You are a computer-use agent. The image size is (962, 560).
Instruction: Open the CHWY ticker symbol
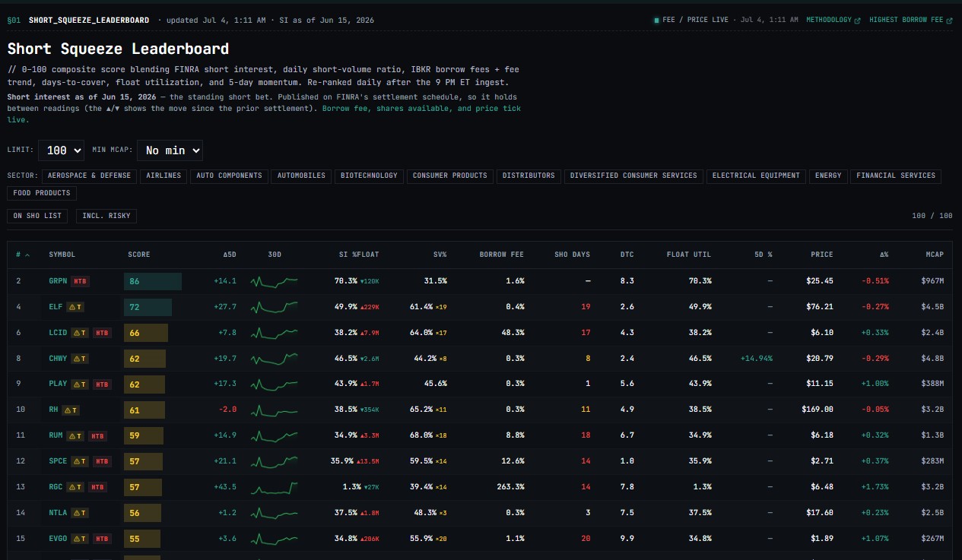(x=58, y=359)
